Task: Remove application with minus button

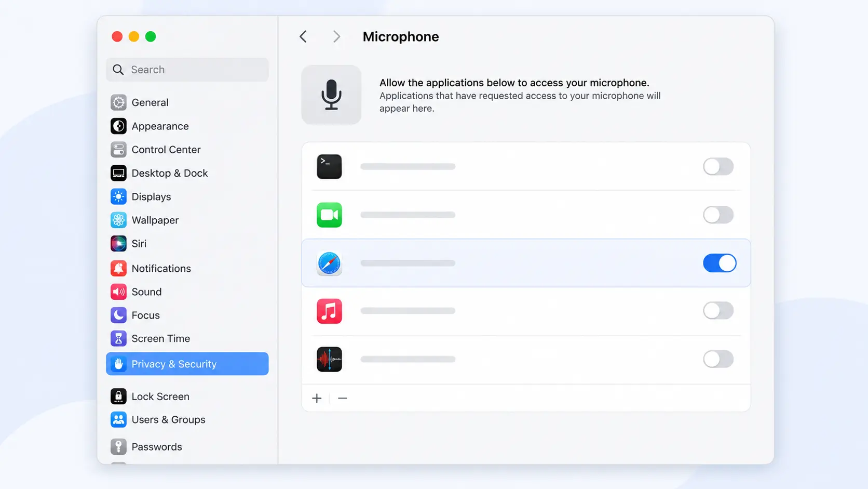Action: [x=342, y=398]
